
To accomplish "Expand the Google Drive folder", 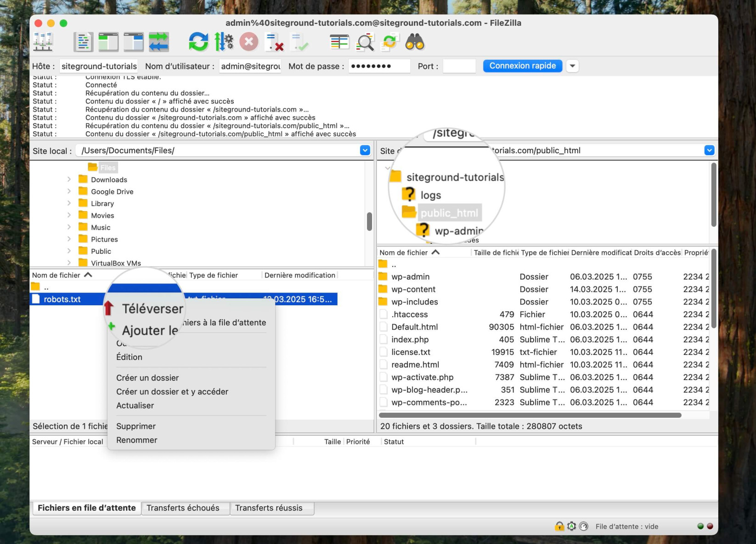I will click(69, 191).
